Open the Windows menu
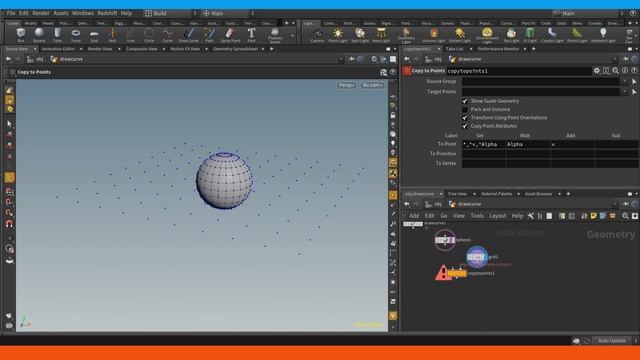Viewport: 640px width, 360px height. point(83,13)
